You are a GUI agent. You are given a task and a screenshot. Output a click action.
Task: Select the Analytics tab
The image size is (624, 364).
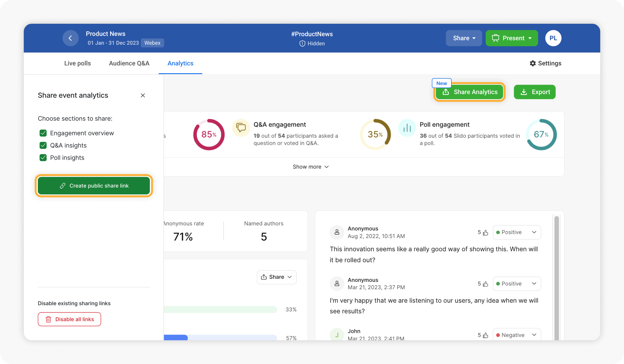pos(180,63)
